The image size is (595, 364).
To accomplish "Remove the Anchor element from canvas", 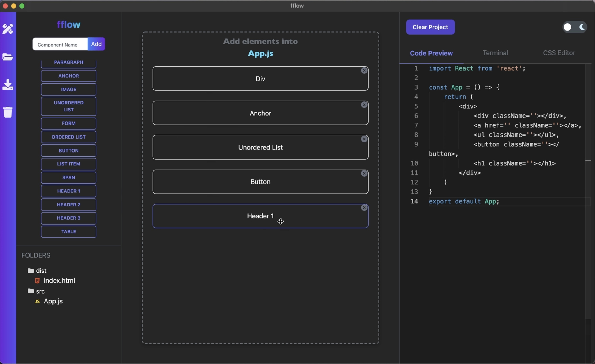I will tap(364, 104).
